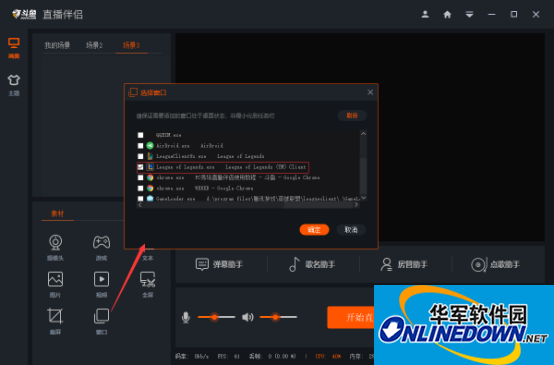Close the 选择窗口 dialog
This screenshot has height=365, width=554.
pyautogui.click(x=370, y=92)
